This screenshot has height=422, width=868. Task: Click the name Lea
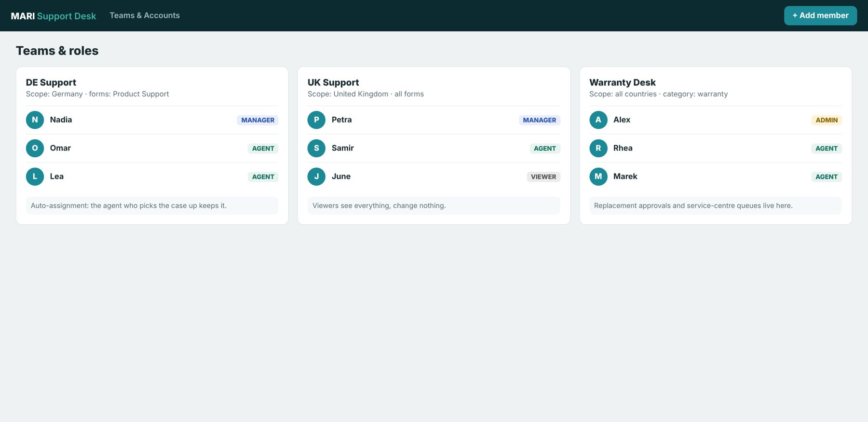(57, 177)
